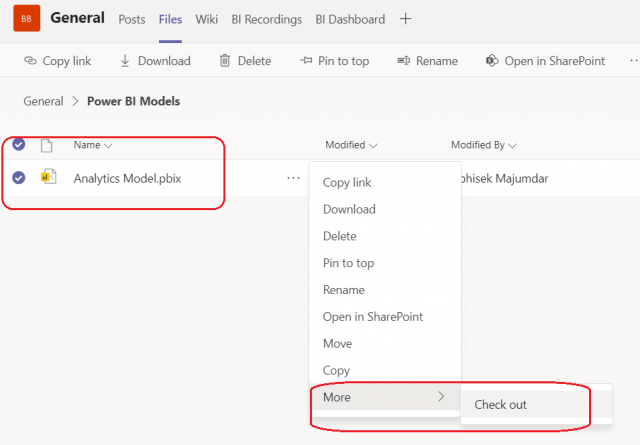640x445 pixels.
Task: Toggle the select-all files checkmark
Action: pos(18,144)
